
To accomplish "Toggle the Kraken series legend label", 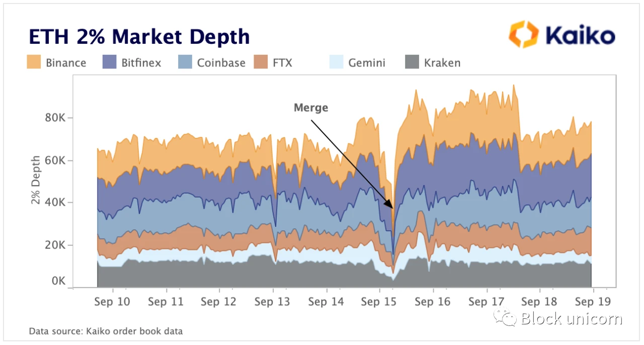I will (x=442, y=63).
